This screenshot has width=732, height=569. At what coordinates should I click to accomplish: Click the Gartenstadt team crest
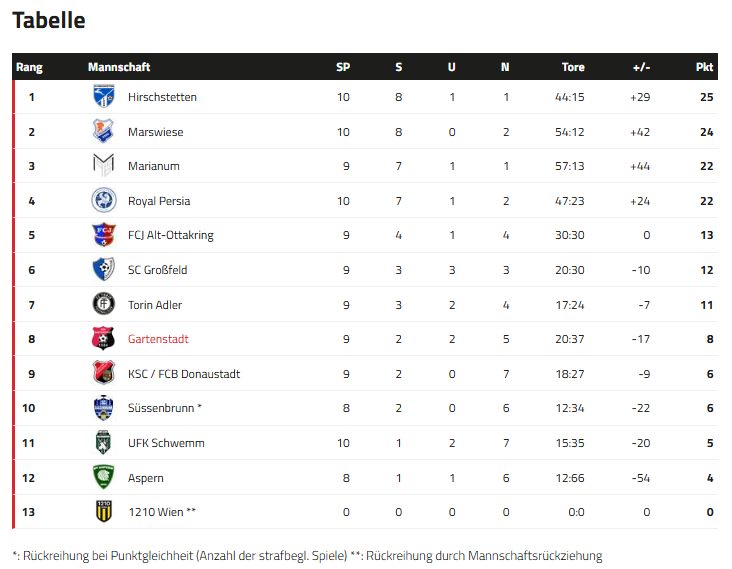point(104,339)
